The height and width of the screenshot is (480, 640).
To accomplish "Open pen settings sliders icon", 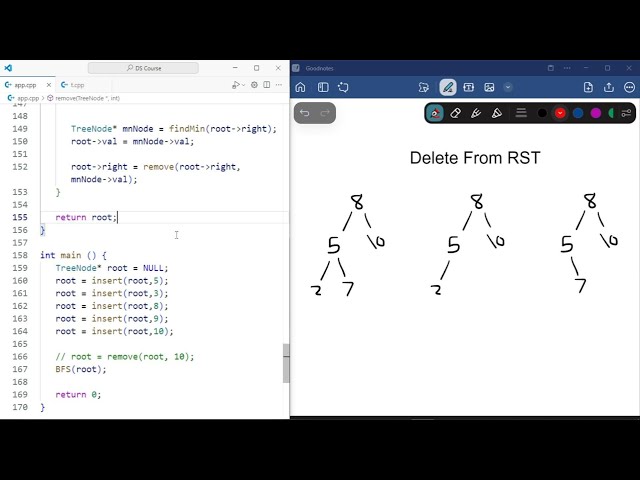I will (x=627, y=113).
